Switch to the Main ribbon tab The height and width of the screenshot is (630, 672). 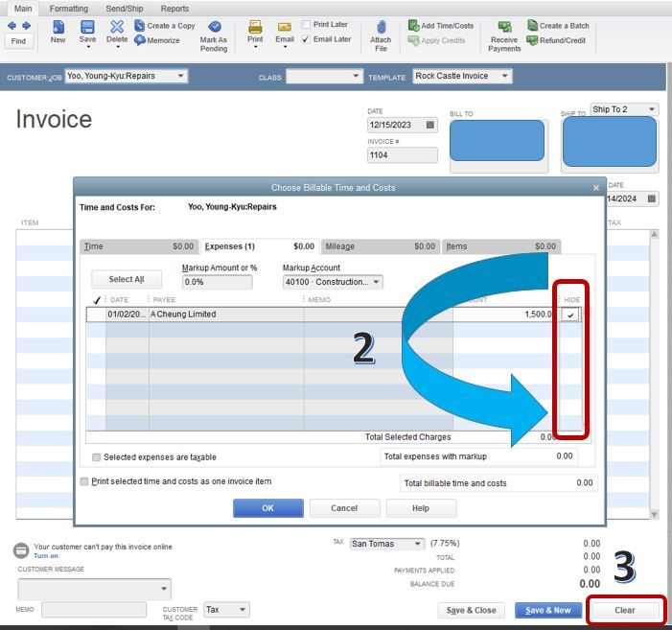(x=23, y=9)
